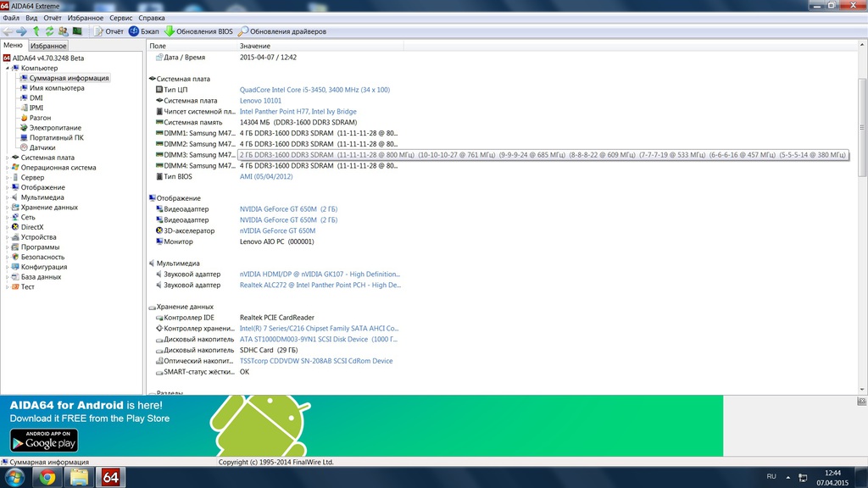Switch to the Меню tab
This screenshot has height=488, width=868.
pyautogui.click(x=14, y=46)
